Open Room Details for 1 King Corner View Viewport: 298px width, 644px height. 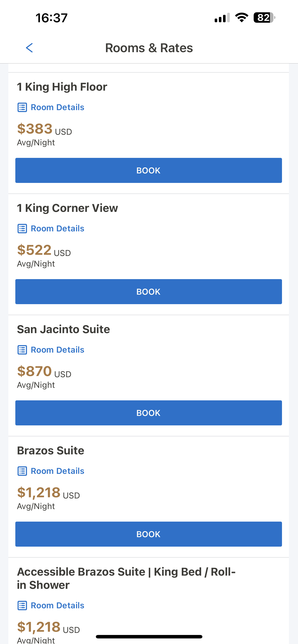tap(57, 229)
